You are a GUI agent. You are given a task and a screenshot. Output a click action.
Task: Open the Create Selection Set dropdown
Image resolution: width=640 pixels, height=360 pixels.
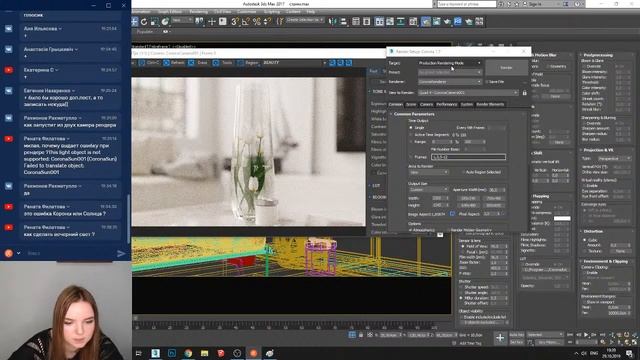tap(305, 20)
